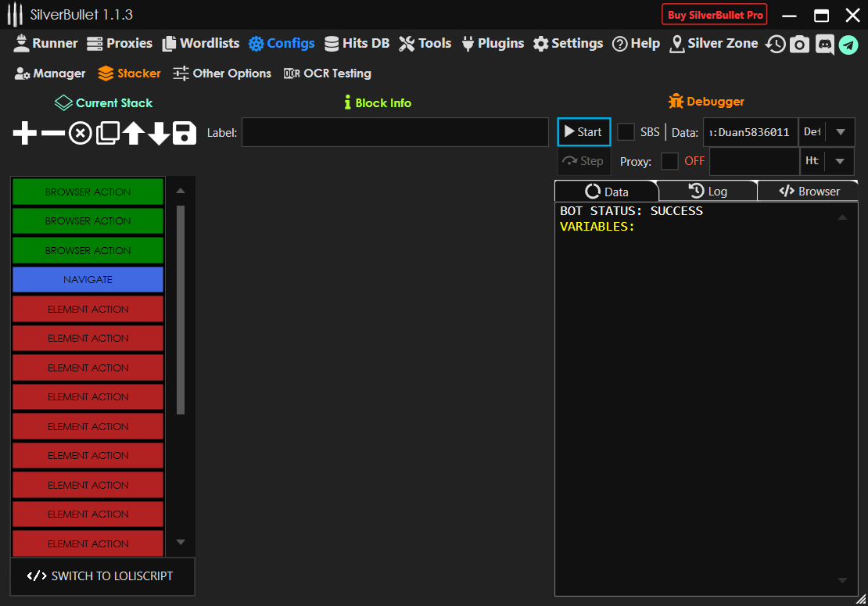868x606 pixels.
Task: Click the circled X disable-block icon
Action: tap(81, 134)
